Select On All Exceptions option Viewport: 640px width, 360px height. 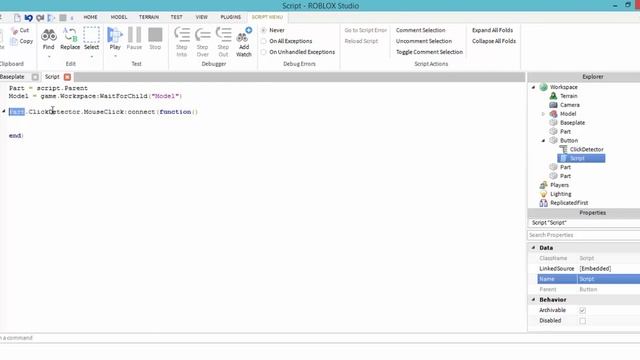264,41
